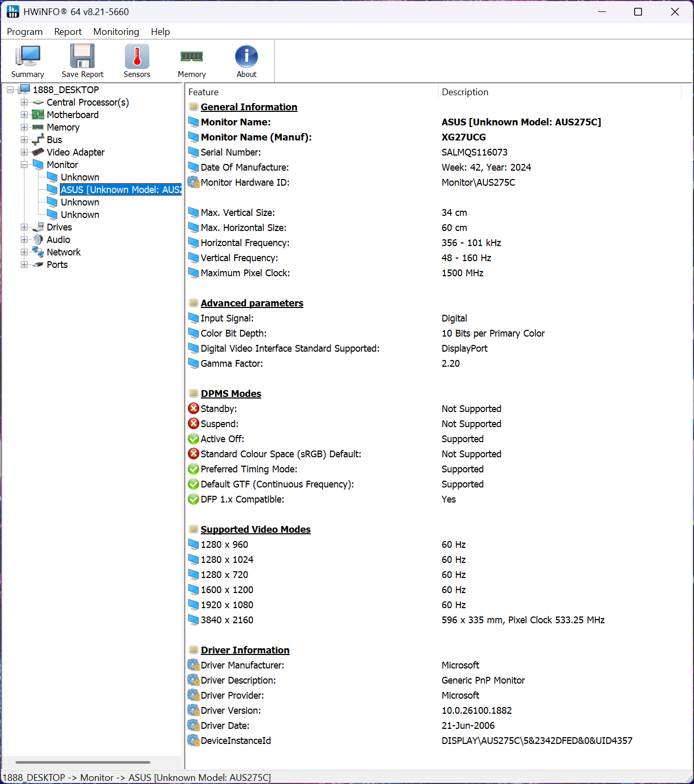Maximize the HWiNFO window

pyautogui.click(x=638, y=11)
